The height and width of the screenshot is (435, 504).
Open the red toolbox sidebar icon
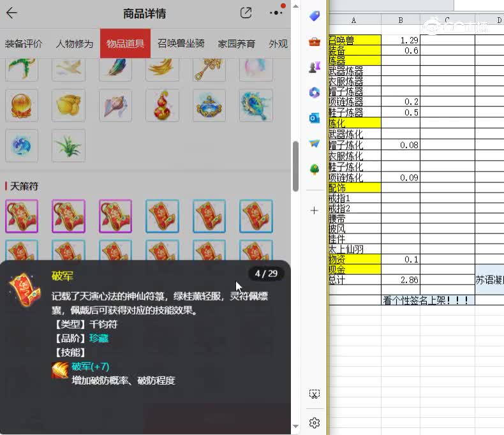[x=315, y=41]
